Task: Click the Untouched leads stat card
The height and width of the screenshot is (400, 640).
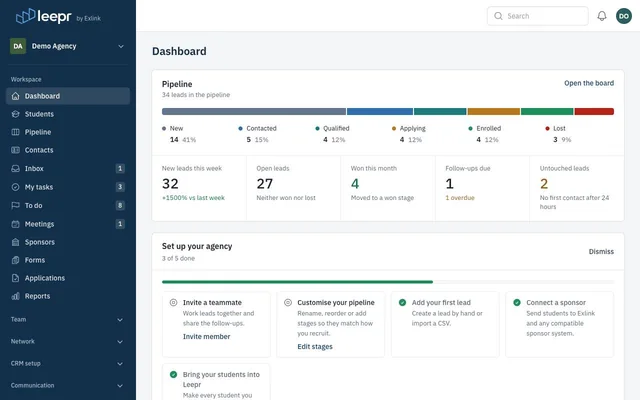Action: (x=577, y=188)
